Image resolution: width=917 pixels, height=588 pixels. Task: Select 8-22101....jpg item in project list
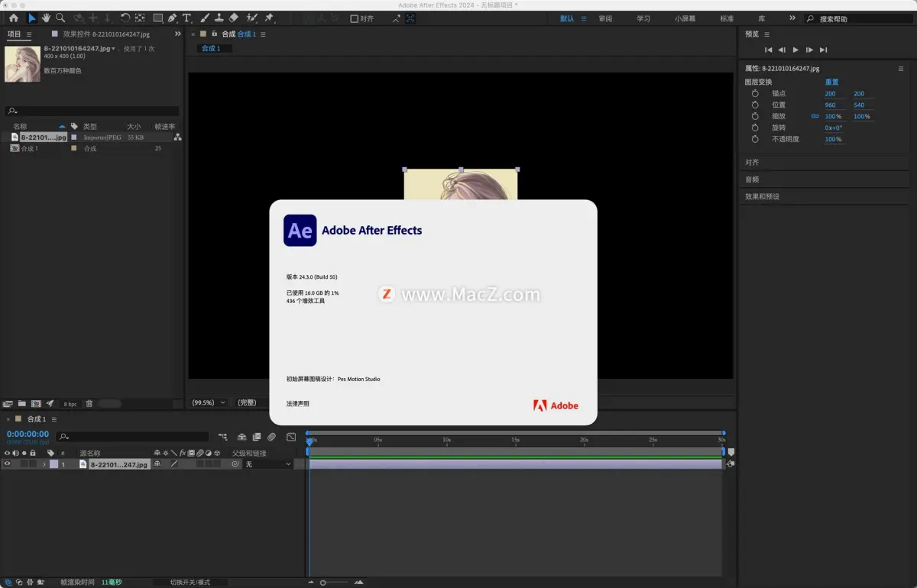[44, 137]
